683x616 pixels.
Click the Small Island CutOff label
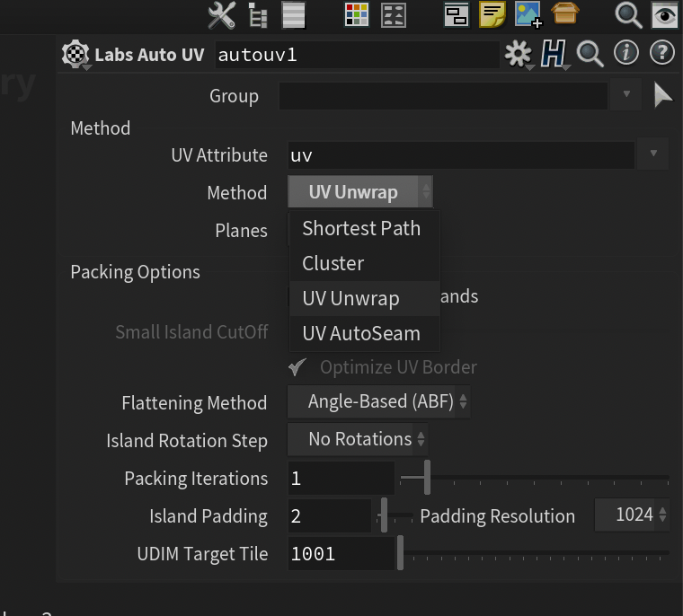tap(191, 331)
